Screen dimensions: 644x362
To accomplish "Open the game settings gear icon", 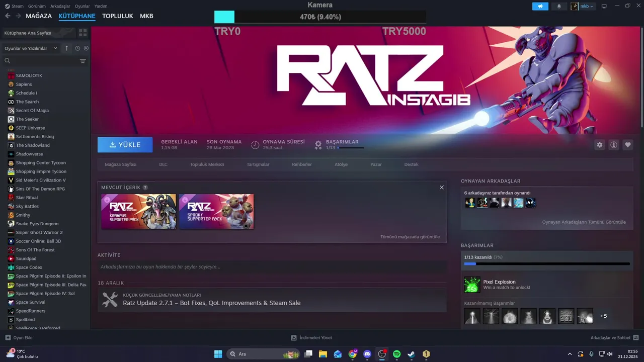I will [x=599, y=145].
